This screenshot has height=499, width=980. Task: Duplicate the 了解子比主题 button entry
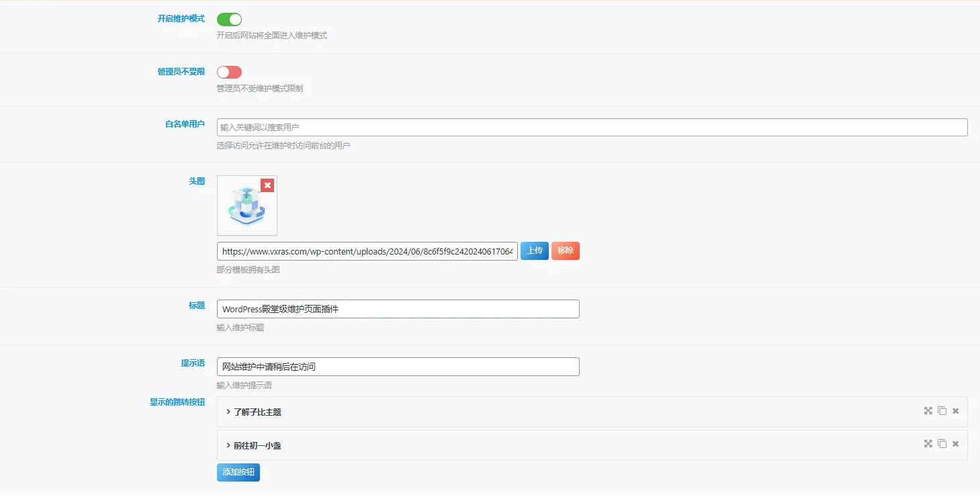point(942,411)
